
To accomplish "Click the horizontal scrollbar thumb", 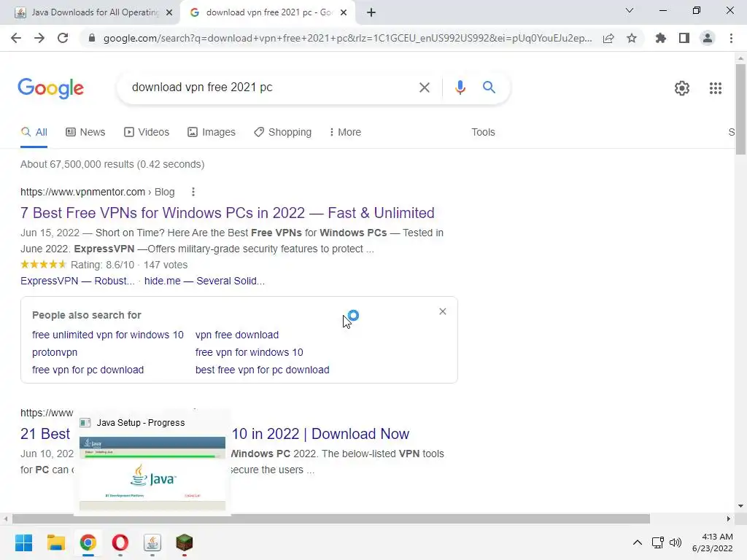I will click(x=331, y=518).
